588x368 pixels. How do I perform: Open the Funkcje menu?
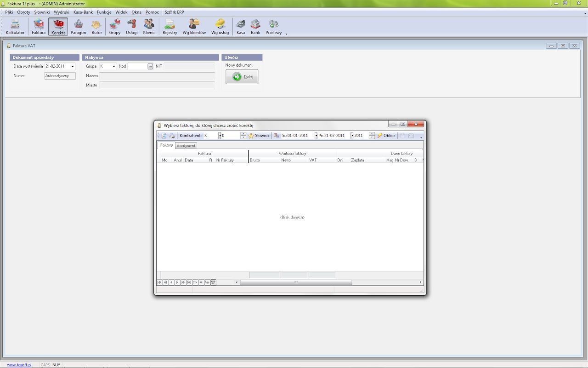(104, 12)
